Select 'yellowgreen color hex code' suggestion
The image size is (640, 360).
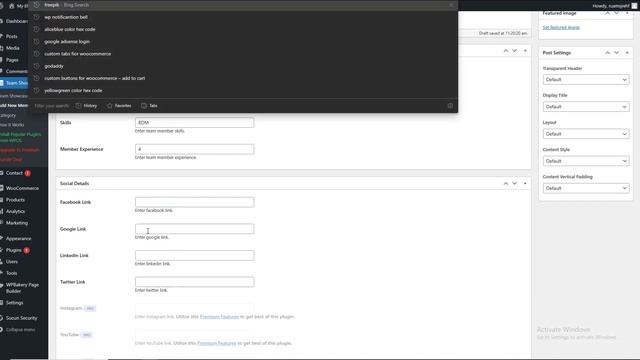pyautogui.click(x=243, y=91)
